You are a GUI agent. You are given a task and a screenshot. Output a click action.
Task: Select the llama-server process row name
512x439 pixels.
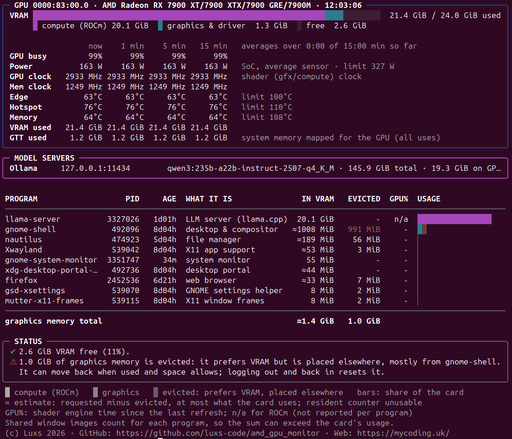pos(32,219)
